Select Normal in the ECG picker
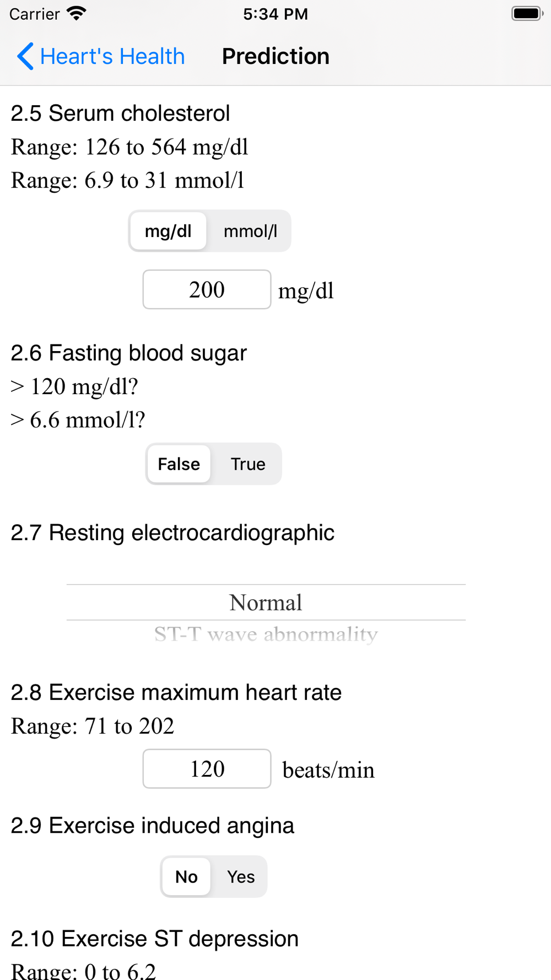This screenshot has height=980, width=551. pyautogui.click(x=266, y=602)
